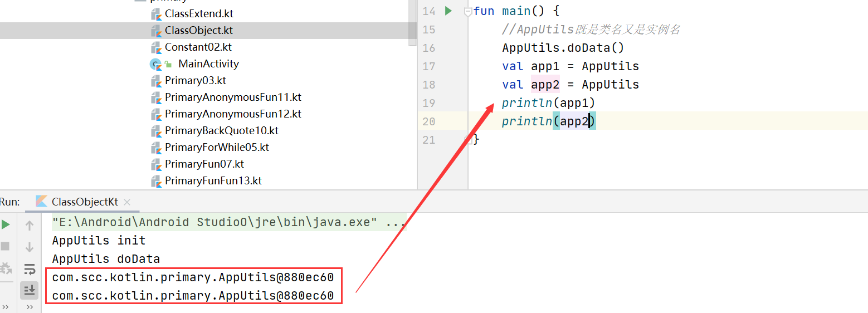Image resolution: width=868 pixels, height=313 pixels.
Task: Select ClassObject.kt in project tree
Action: click(199, 30)
